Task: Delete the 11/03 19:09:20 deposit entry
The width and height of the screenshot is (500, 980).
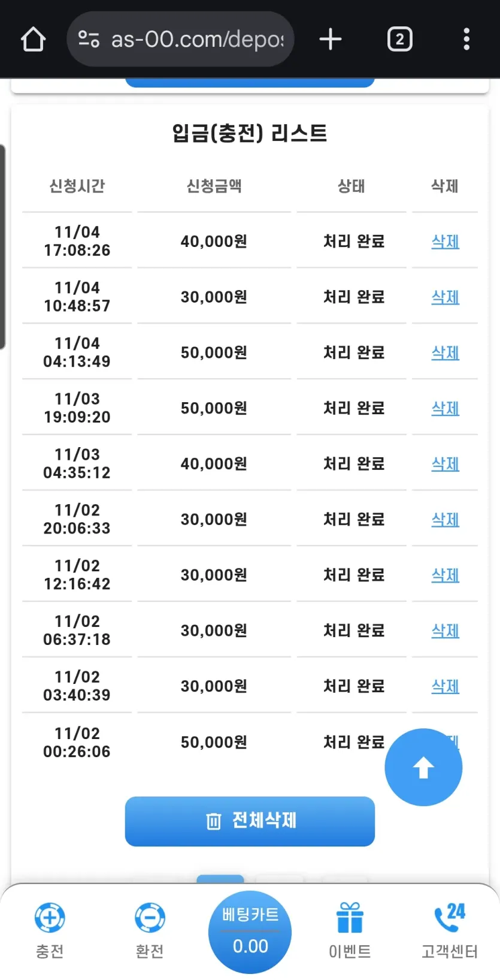Action: coord(446,409)
